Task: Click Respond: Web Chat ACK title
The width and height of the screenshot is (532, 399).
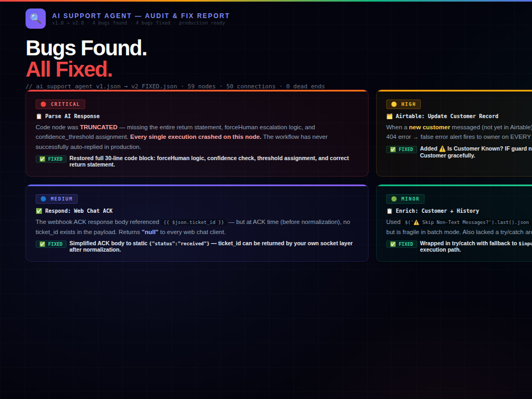Action: click(x=79, y=211)
